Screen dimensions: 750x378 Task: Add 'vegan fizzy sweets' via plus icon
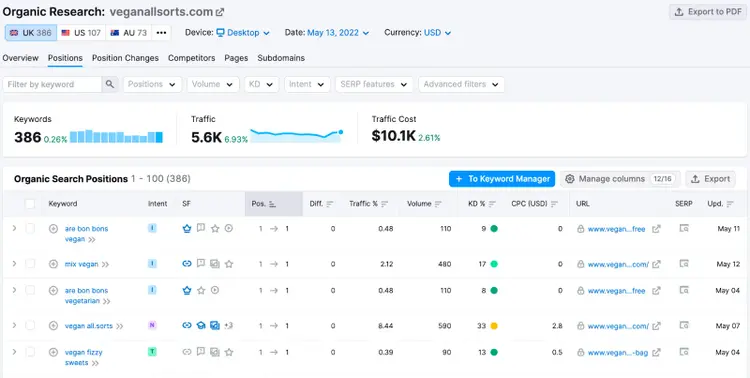pyautogui.click(x=54, y=352)
